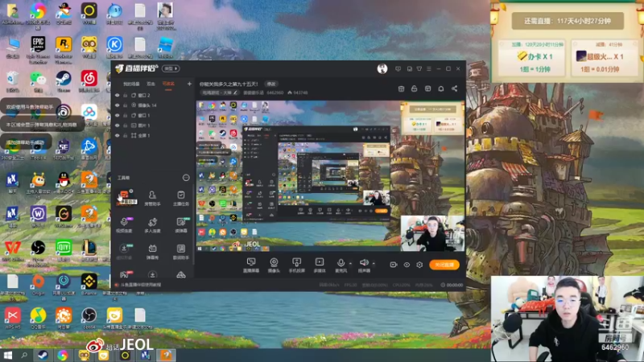Select the orange highlighted scene tab
644x362 pixels.
click(168, 84)
